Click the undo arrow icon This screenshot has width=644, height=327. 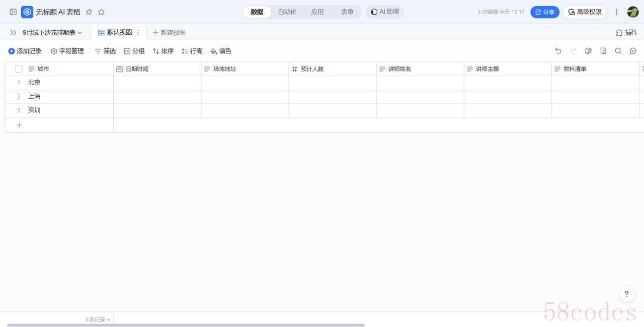pyautogui.click(x=558, y=51)
